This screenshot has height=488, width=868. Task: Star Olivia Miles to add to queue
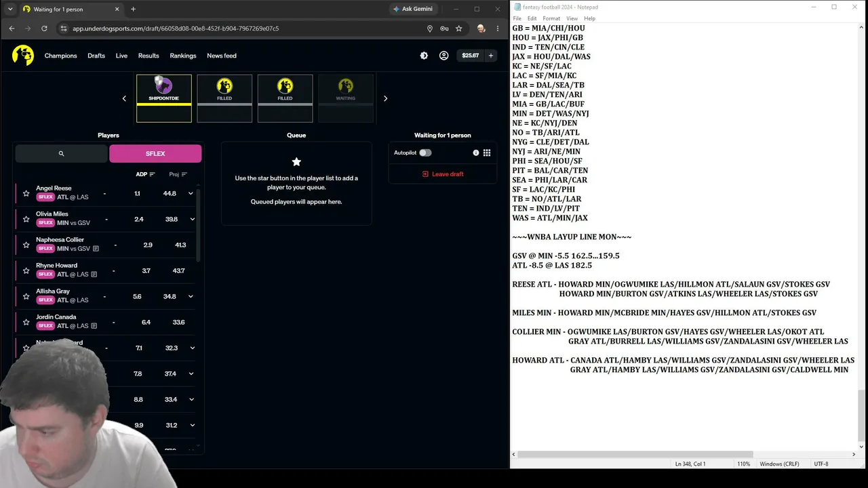26,219
